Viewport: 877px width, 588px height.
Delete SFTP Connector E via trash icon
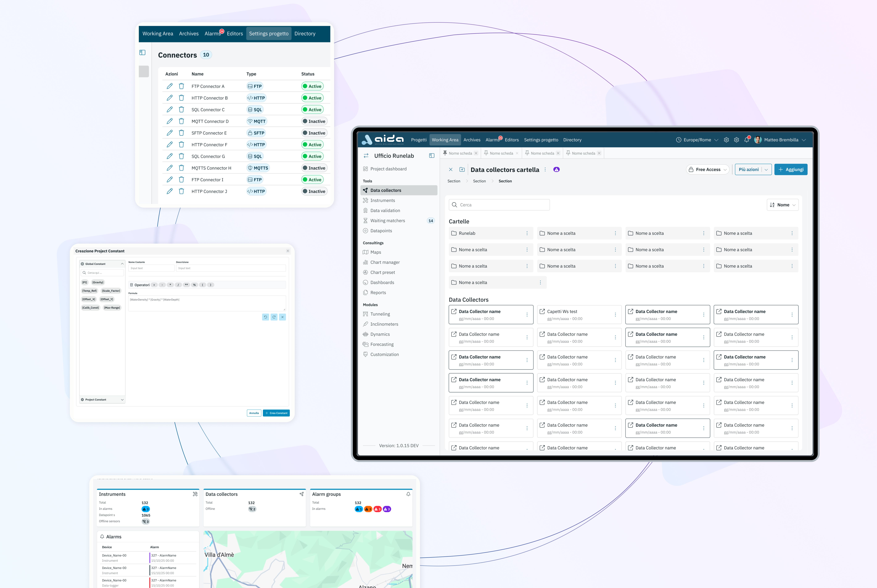tap(181, 133)
